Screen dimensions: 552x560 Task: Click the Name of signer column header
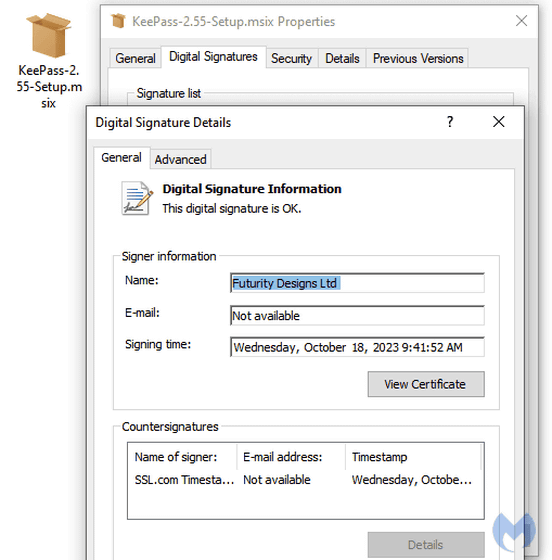pos(182,457)
